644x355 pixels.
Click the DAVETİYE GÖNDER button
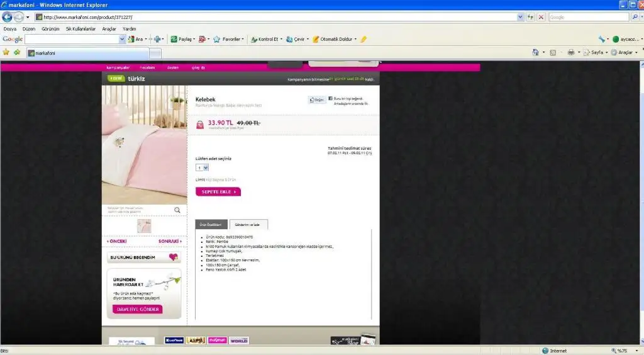pyautogui.click(x=138, y=309)
